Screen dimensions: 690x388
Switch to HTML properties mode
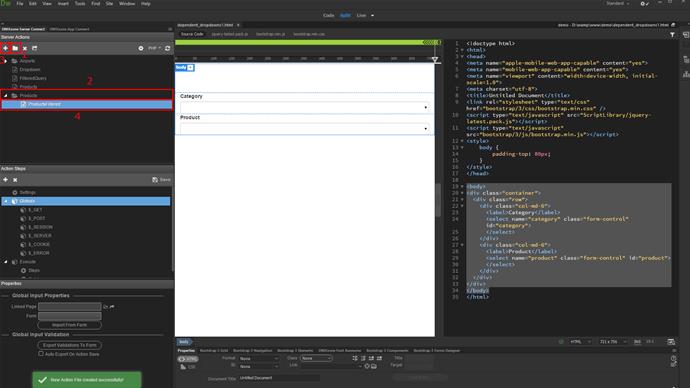coord(188,359)
